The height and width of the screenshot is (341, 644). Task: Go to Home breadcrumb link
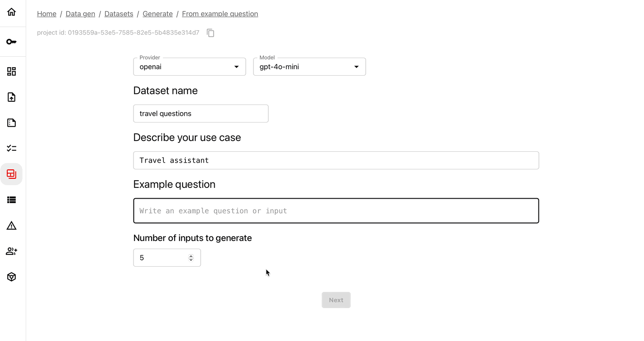[46, 14]
